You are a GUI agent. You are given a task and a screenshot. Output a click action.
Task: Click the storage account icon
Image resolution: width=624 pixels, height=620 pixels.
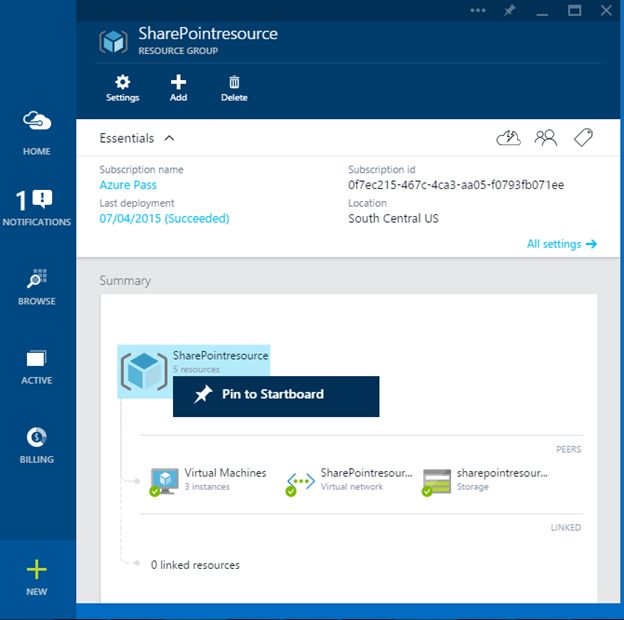[x=437, y=482]
